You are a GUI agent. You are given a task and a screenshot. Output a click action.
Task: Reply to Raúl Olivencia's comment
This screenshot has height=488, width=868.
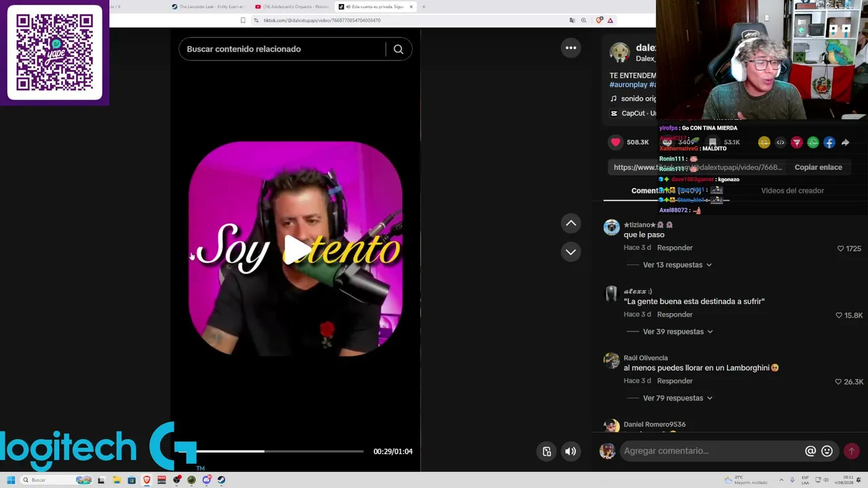click(675, 381)
